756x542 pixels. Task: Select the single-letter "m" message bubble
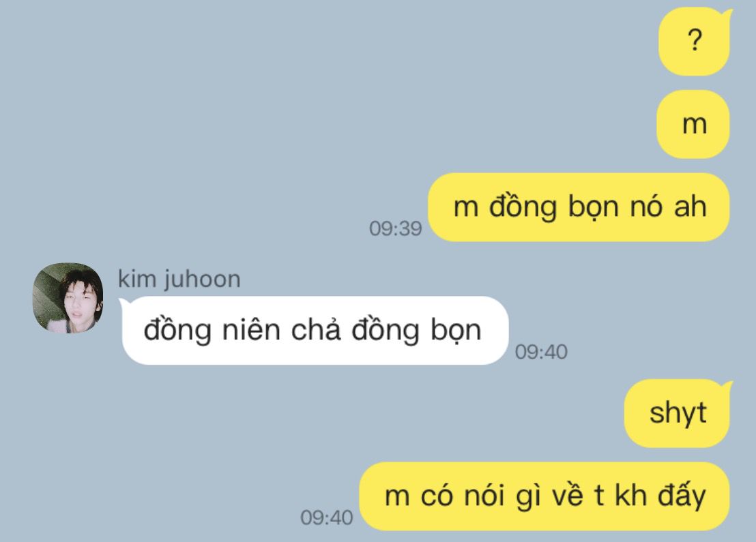point(693,124)
